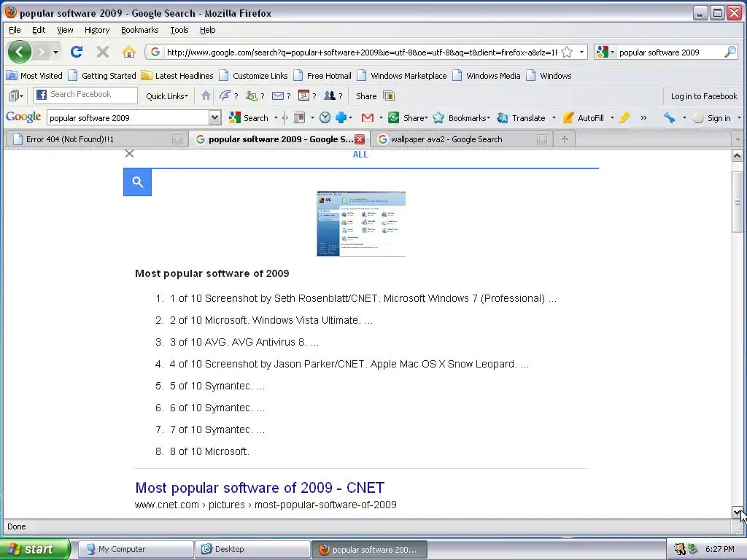The width and height of the screenshot is (747, 560).
Task: Click the clock icon in Google Toolbar
Action: (x=325, y=117)
